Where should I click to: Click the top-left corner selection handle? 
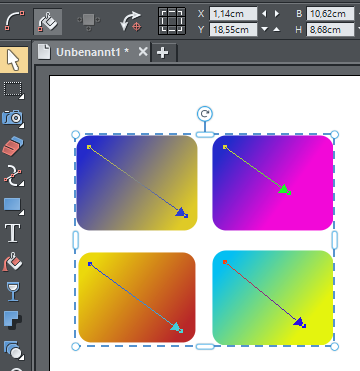coord(76,135)
